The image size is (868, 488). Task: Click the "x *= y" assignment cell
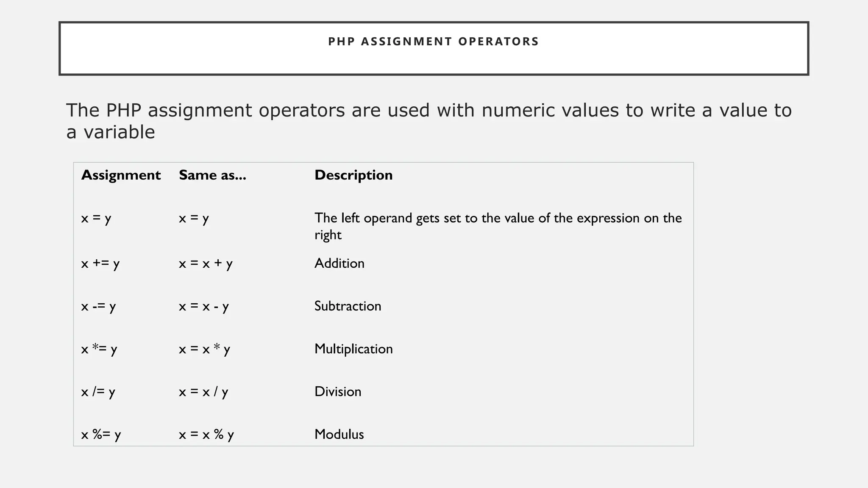pos(99,349)
